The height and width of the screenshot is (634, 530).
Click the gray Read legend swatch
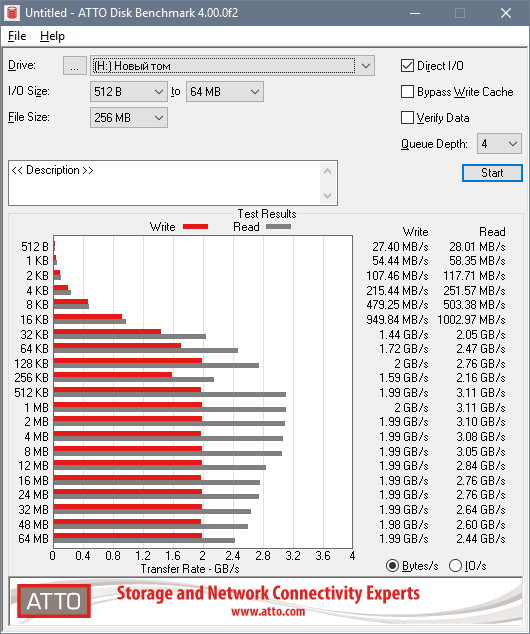pyautogui.click(x=279, y=227)
